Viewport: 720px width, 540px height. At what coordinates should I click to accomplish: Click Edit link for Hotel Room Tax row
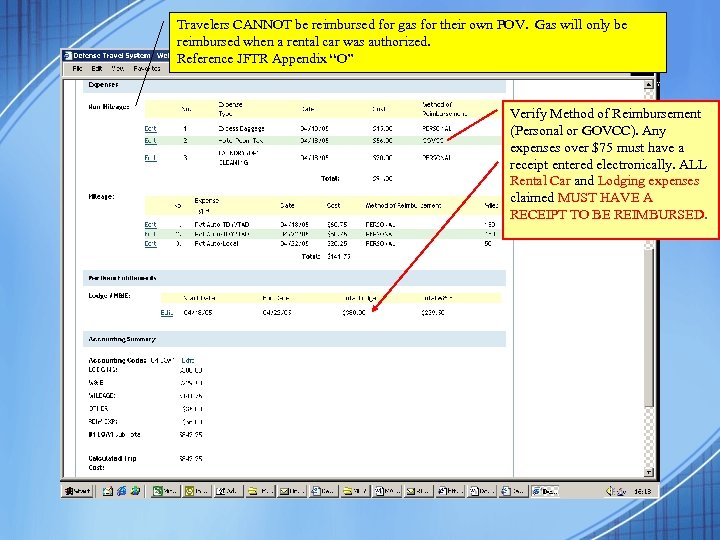click(150, 141)
